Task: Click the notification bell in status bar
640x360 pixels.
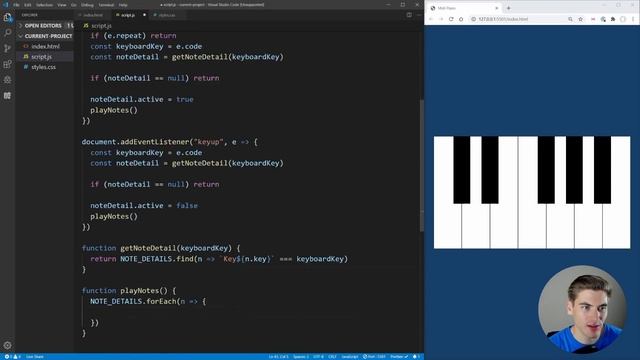Action: [x=416, y=357]
